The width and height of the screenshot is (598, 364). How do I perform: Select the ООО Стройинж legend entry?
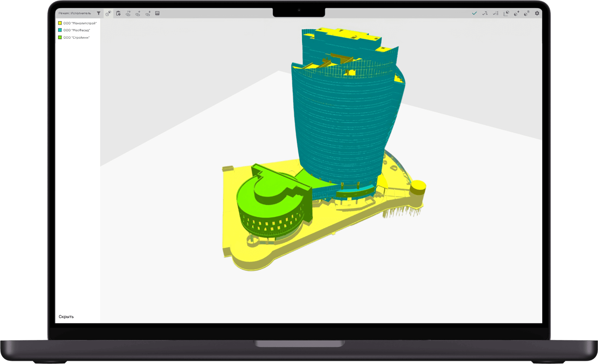pyautogui.click(x=76, y=37)
